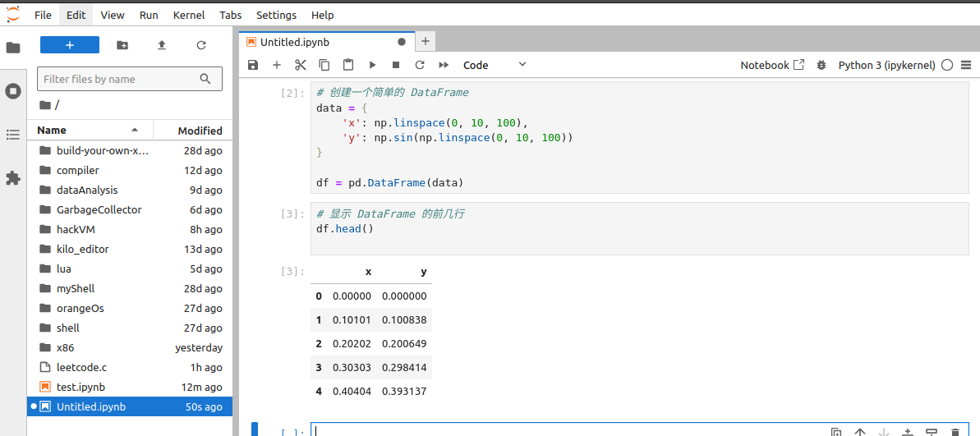Restart kernel and run all cells
The width and height of the screenshot is (980, 436).
[444, 65]
